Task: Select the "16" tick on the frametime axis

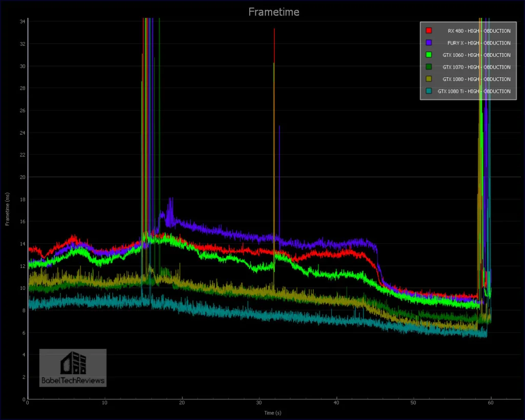Action: click(x=23, y=221)
